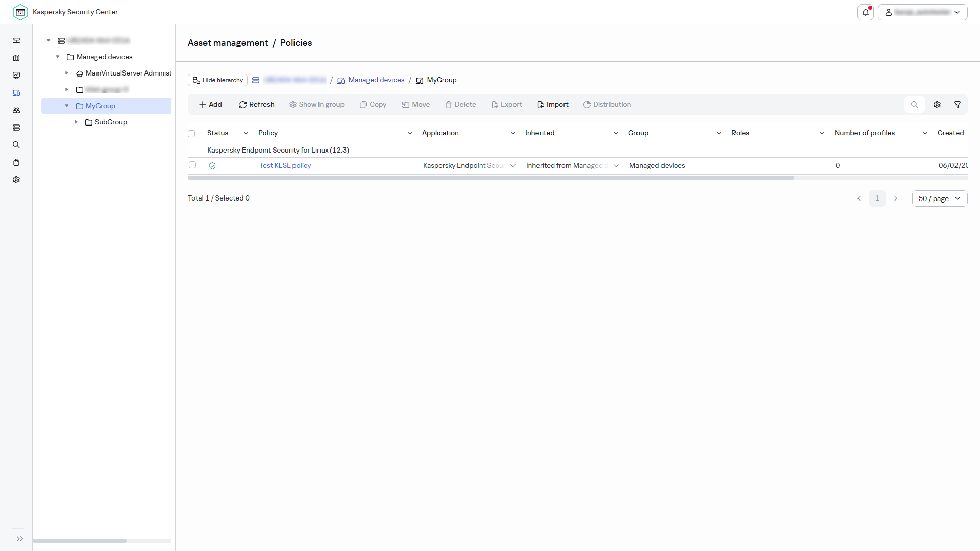The image size is (980, 551).
Task: Open the Asset management devices sidebar icon
Action: (16, 93)
